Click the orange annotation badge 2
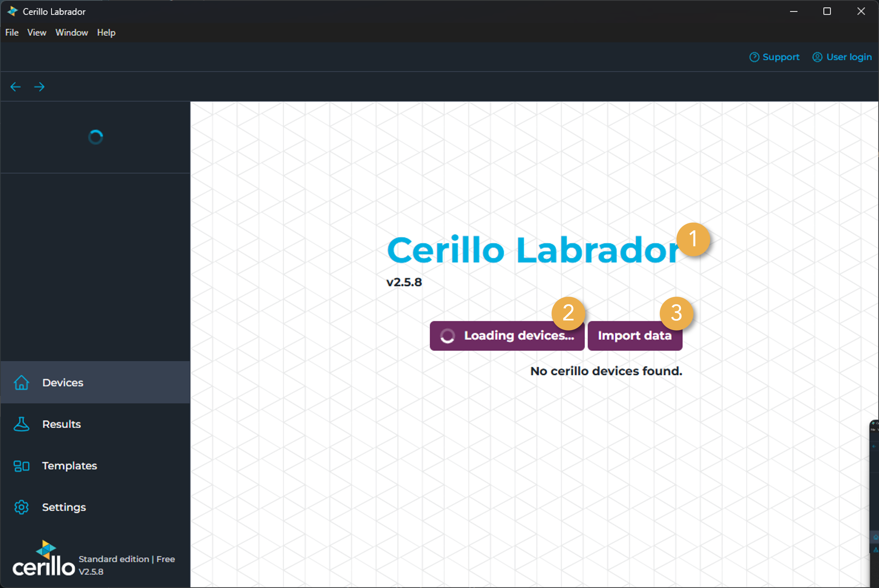The width and height of the screenshot is (879, 588). click(568, 313)
